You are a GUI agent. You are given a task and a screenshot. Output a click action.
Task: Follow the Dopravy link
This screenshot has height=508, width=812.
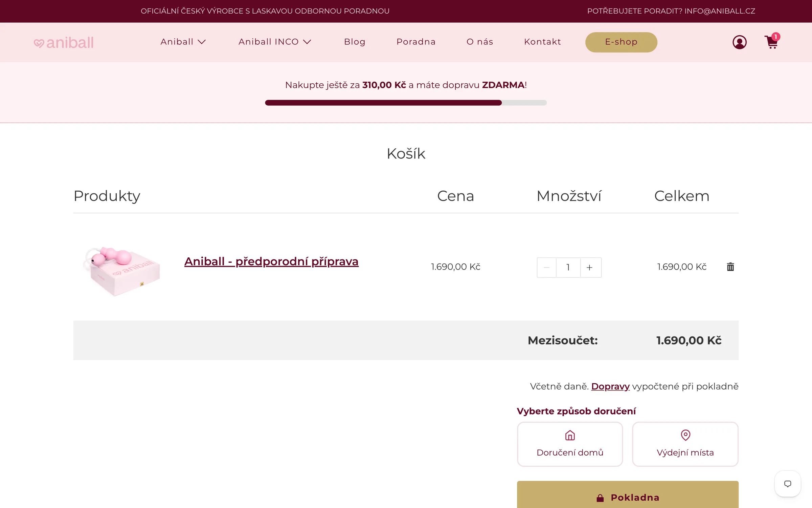(x=610, y=386)
